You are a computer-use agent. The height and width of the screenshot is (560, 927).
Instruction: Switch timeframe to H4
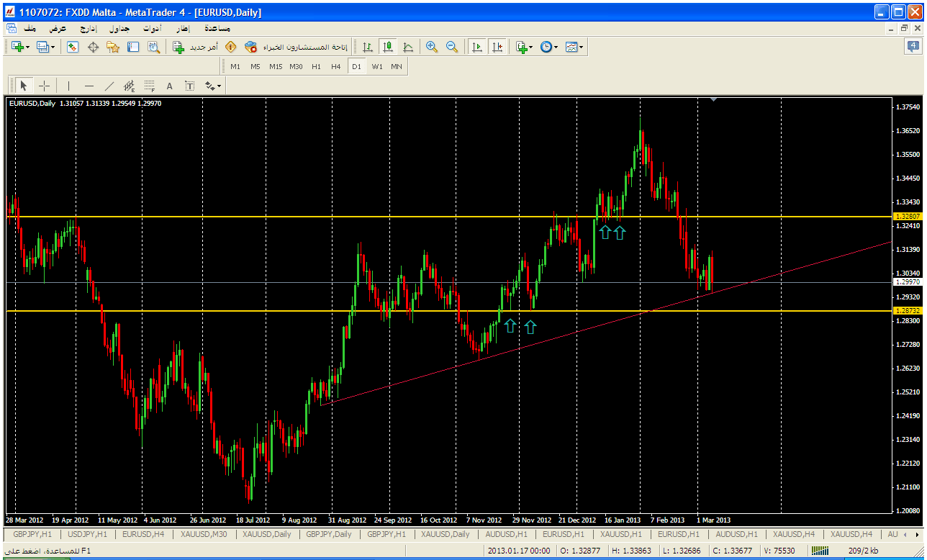[336, 66]
